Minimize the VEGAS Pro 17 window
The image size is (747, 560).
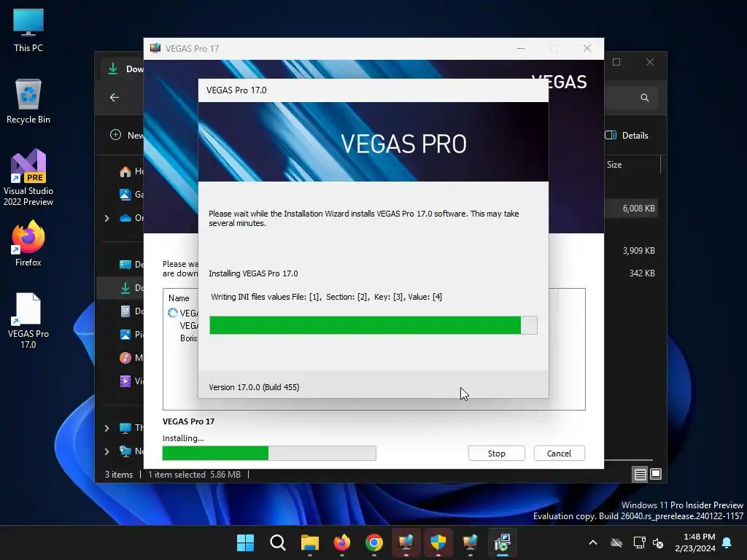[x=521, y=49]
